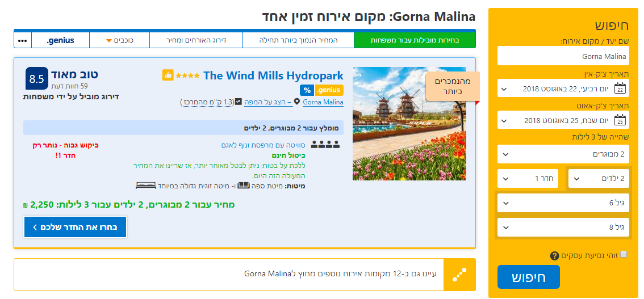Click the extra-large double bed icon
This screenshot has height=299, width=644.
146,186
